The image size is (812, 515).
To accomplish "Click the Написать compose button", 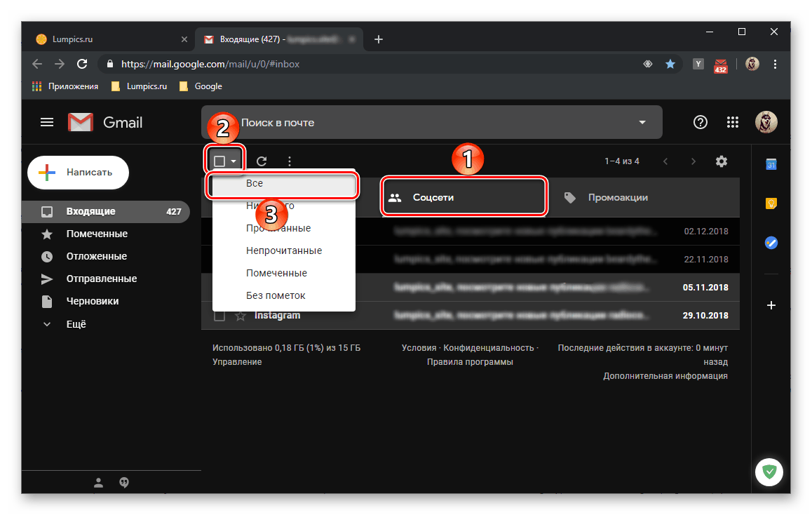I will pos(77,172).
